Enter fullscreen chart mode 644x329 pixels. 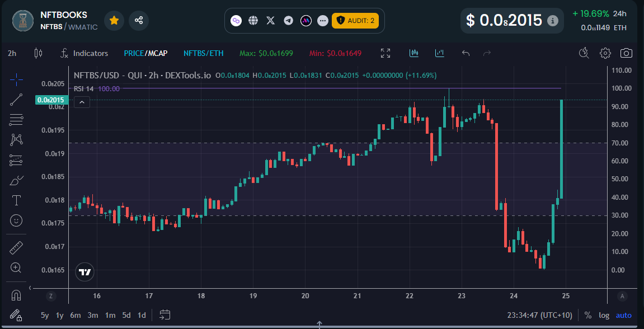(386, 53)
